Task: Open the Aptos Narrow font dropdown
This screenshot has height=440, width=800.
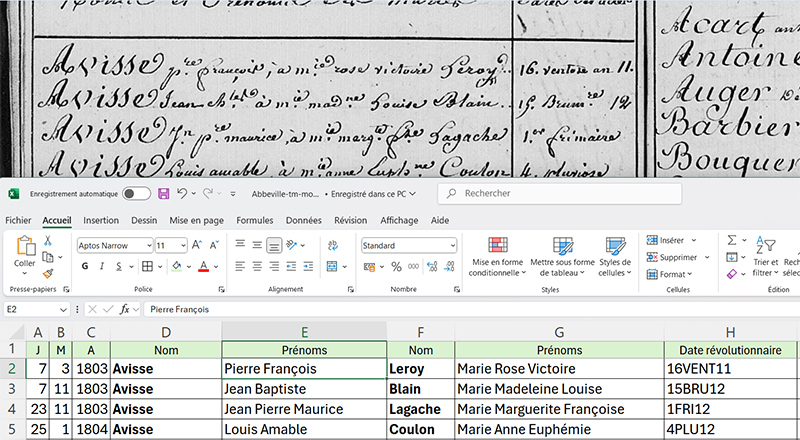Action: point(149,246)
